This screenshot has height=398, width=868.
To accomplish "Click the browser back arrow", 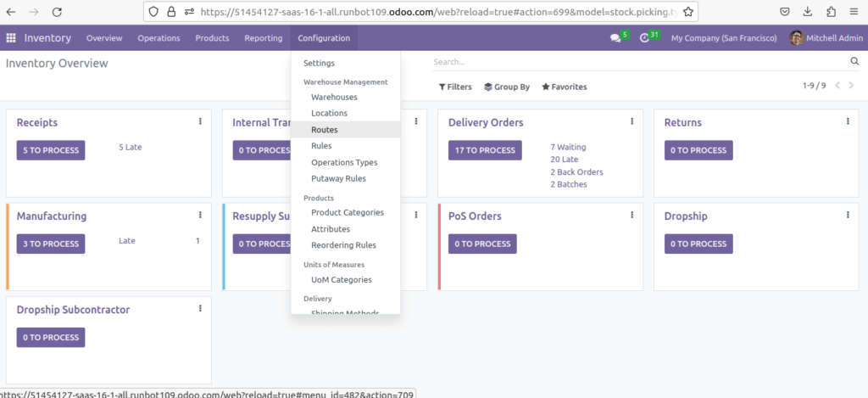I will pos(11,12).
